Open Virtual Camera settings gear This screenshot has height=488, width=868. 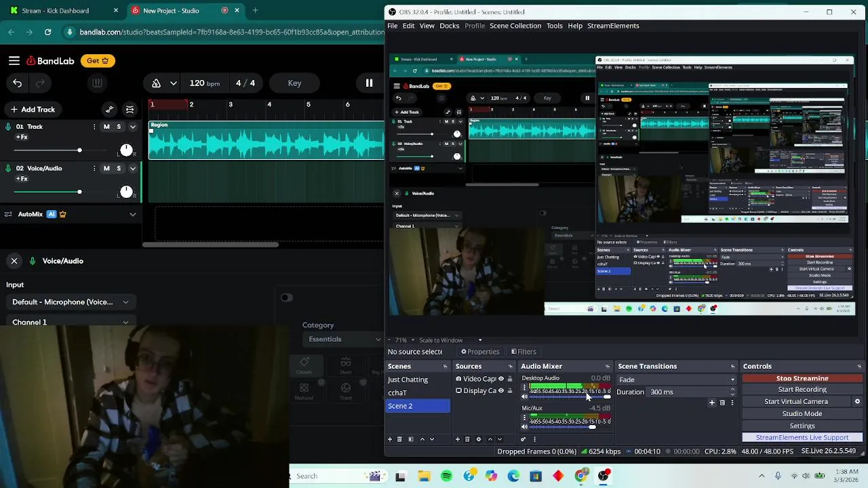click(857, 401)
